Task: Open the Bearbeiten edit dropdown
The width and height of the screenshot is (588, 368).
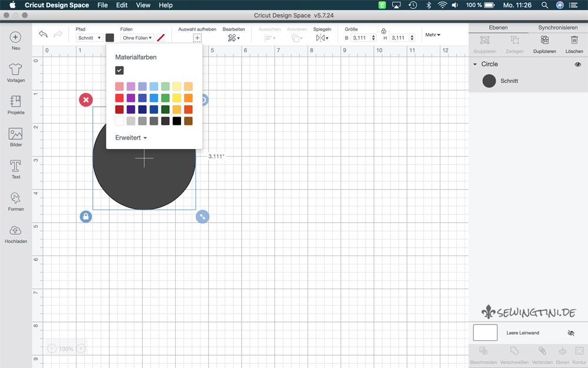Action: click(x=233, y=38)
